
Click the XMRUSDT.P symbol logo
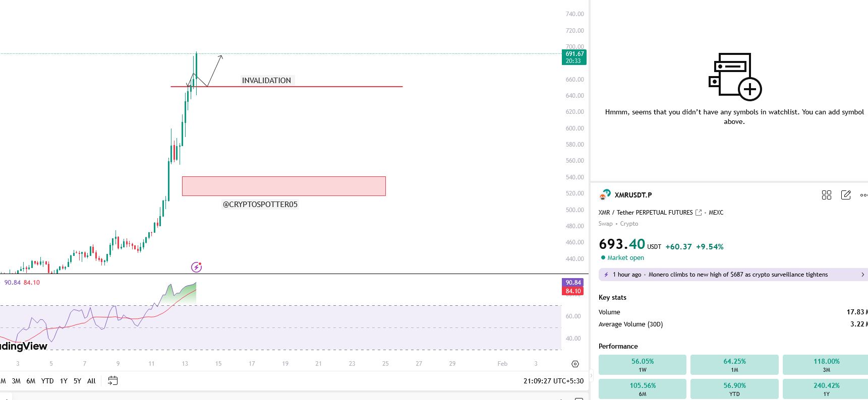[604, 194]
